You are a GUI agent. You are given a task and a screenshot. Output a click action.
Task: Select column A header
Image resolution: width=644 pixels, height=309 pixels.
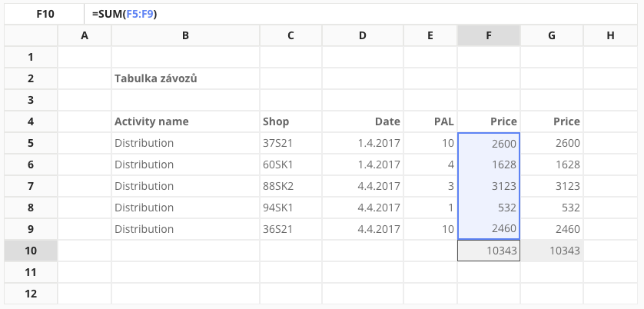(85, 35)
